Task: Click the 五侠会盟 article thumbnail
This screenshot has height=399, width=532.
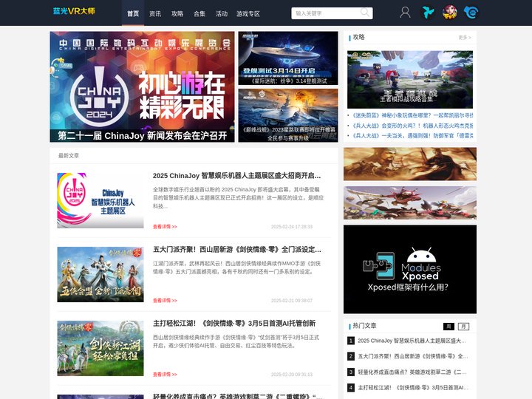Action: [100, 274]
